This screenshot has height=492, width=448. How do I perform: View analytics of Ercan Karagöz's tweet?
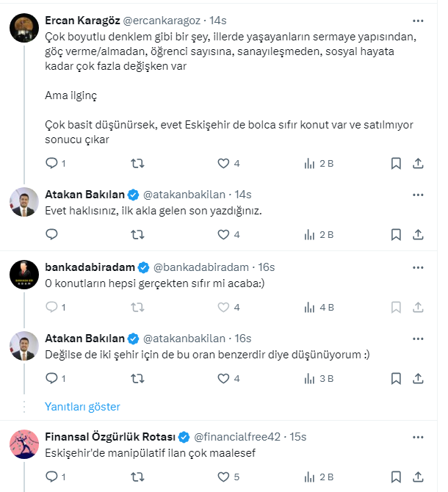(x=309, y=163)
